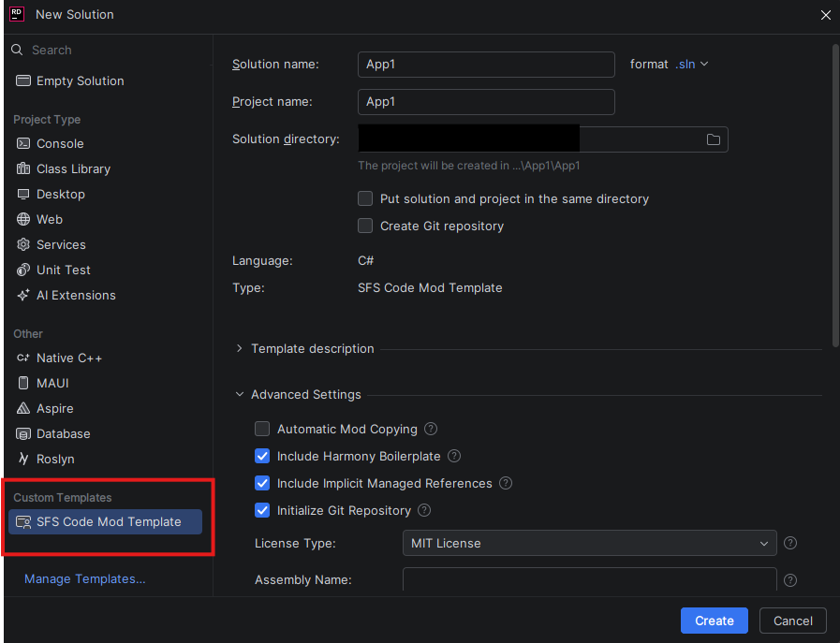Image resolution: width=840 pixels, height=643 pixels.
Task: Open Manage Templates link
Action: click(84, 578)
